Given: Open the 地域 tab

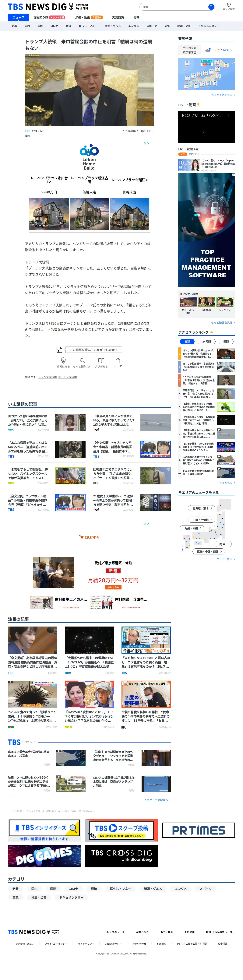Looking at the screenshot, I should tap(136, 17).
